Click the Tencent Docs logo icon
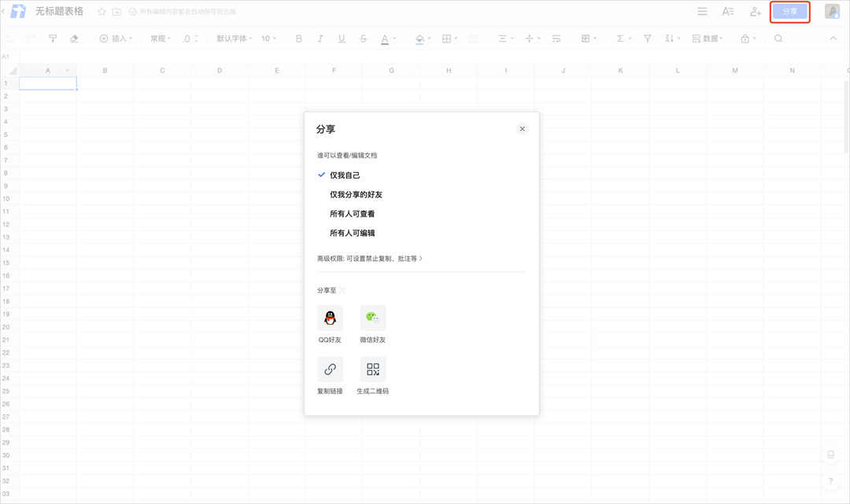Viewport: 850px width, 504px height. [x=18, y=11]
